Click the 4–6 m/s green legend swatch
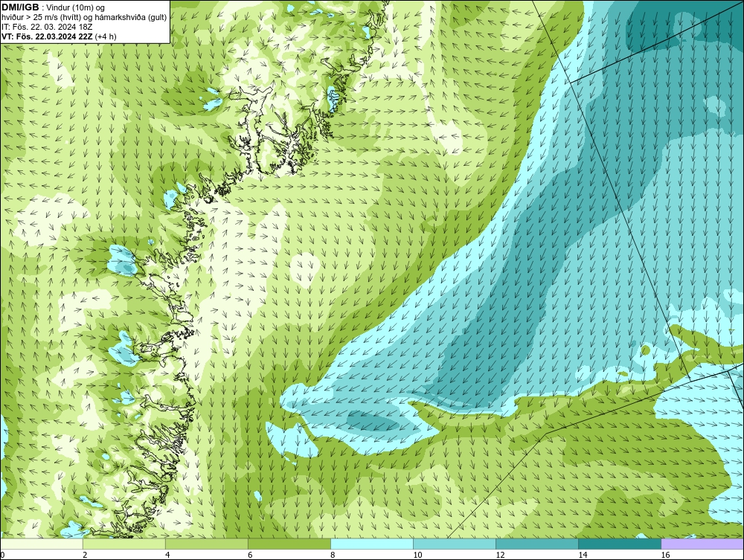This screenshot has height=560, width=744. click(207, 544)
